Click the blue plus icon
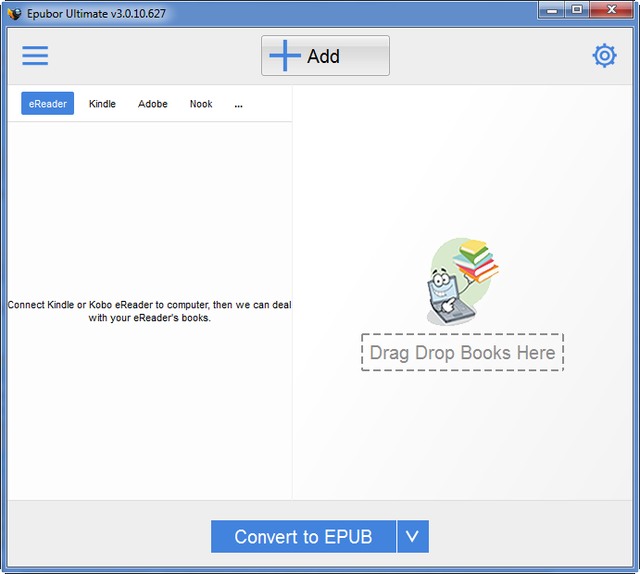The image size is (640, 574). coord(285,56)
